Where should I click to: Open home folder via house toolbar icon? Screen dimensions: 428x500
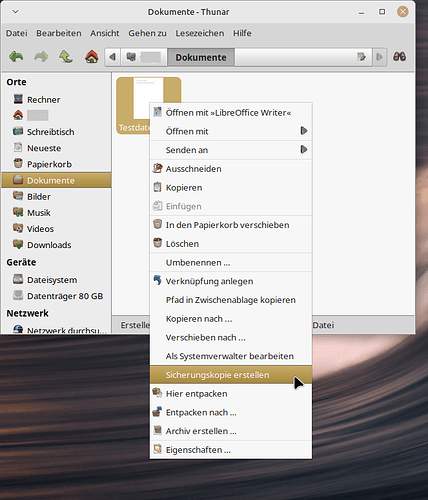92,57
